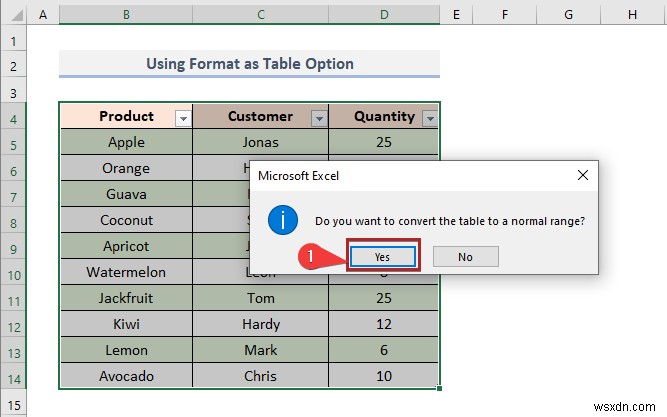Select column A header
667x417 pixels.
[43, 15]
